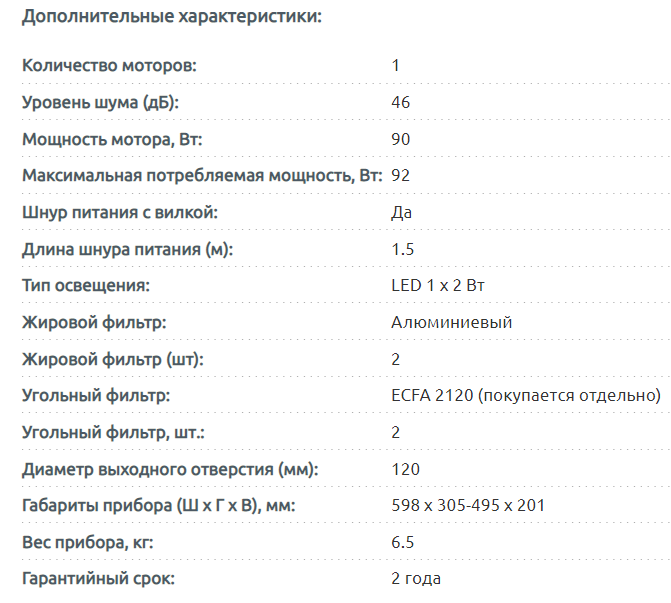Select the noise level value 46
This screenshot has width=671, height=603.
[401, 103]
